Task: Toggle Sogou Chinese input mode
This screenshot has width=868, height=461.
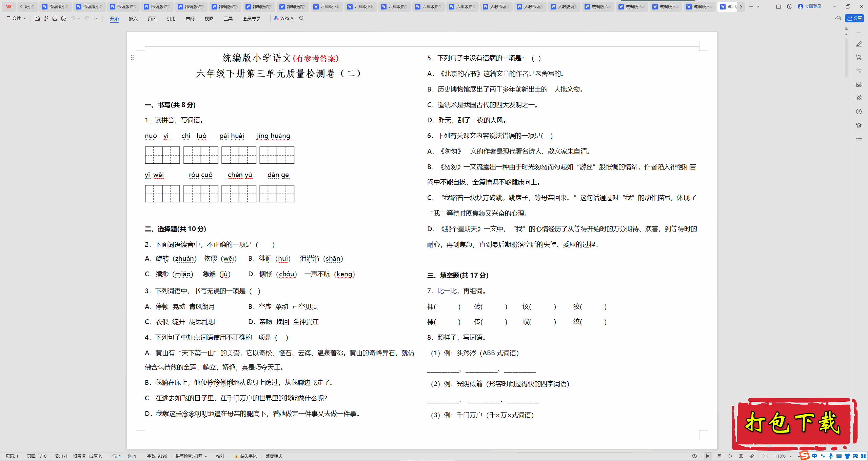Action: click(815, 456)
